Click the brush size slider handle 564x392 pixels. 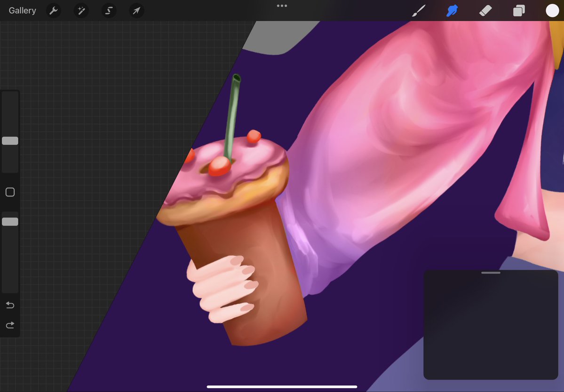tap(10, 141)
